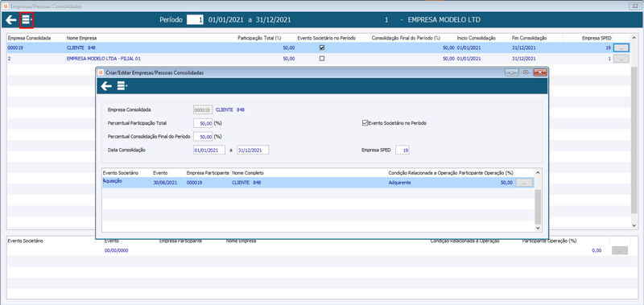This screenshot has height=305, width=644.
Task: Open the list menu icon in the main window toolbar
Action: (x=27, y=19)
